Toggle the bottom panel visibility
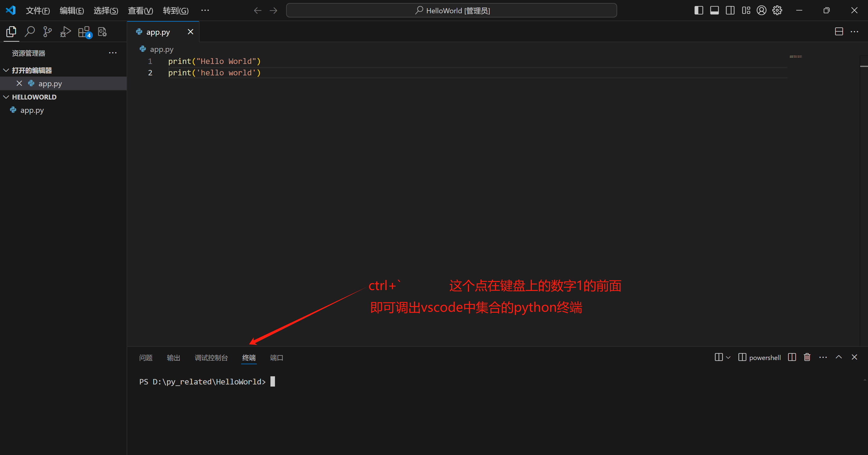 click(714, 11)
